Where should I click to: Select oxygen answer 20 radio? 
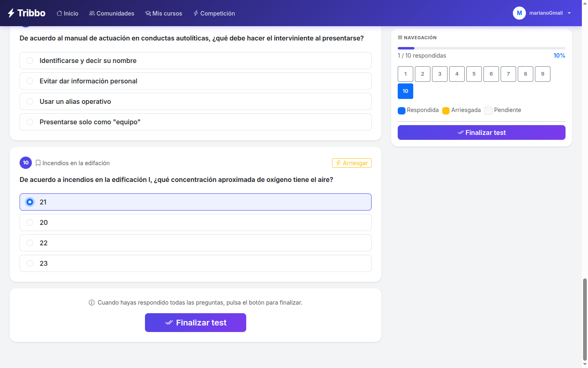[30, 222]
